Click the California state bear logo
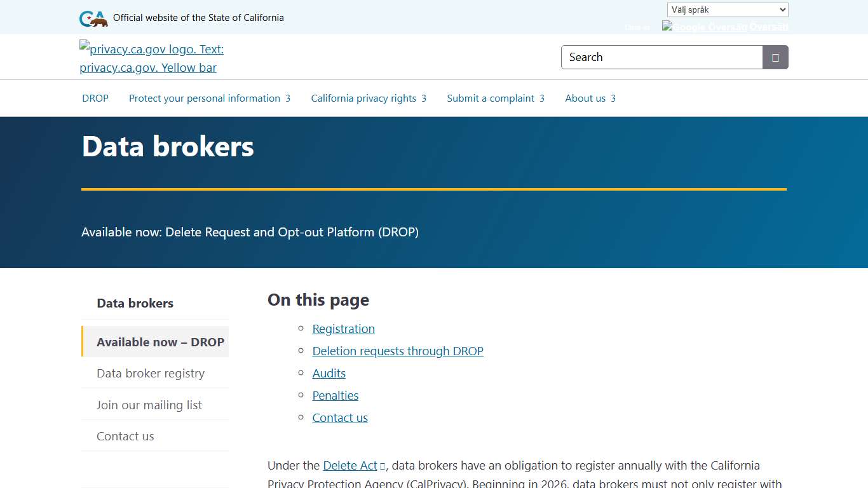This screenshot has height=488, width=868. pyautogui.click(x=93, y=17)
